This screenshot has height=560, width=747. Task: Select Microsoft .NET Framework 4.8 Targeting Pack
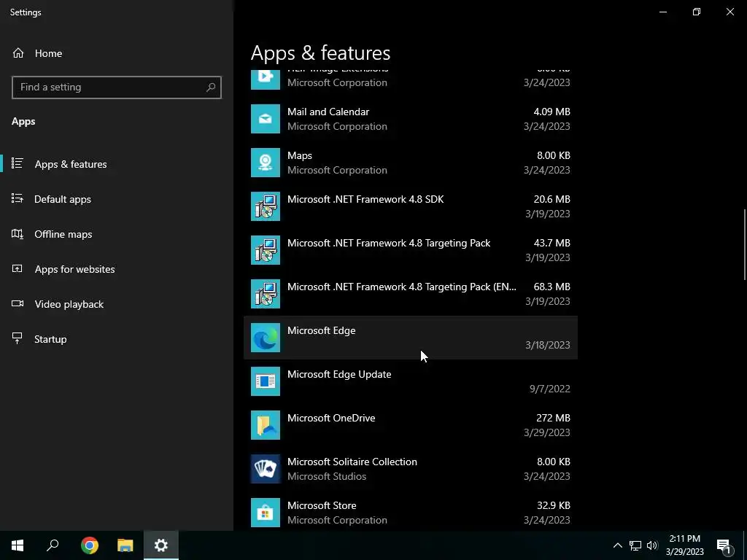tap(411, 250)
